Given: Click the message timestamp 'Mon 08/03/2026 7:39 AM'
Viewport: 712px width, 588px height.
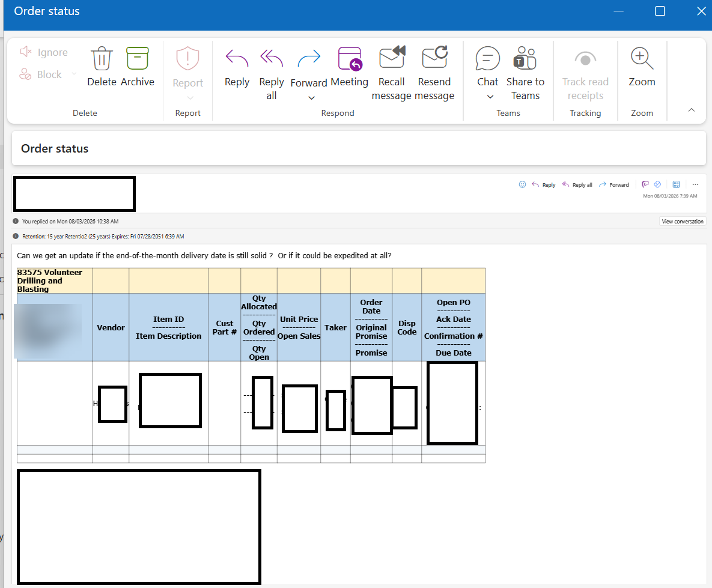Looking at the screenshot, I should (670, 196).
